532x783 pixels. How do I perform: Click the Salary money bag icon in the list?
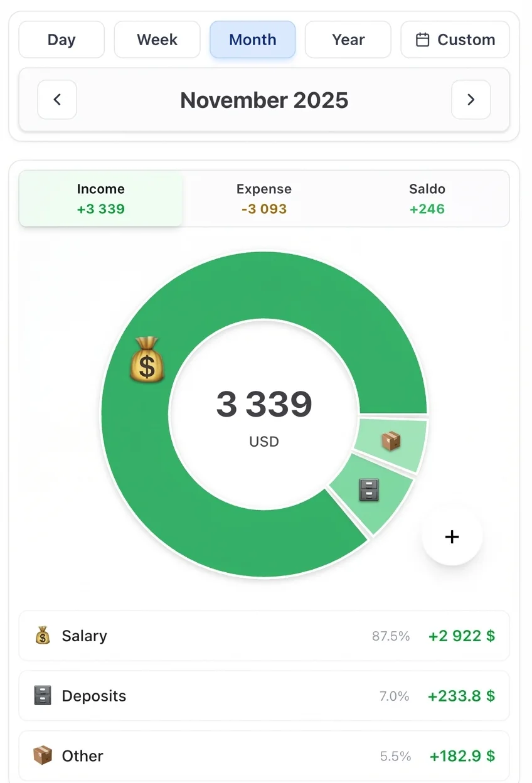coord(42,636)
